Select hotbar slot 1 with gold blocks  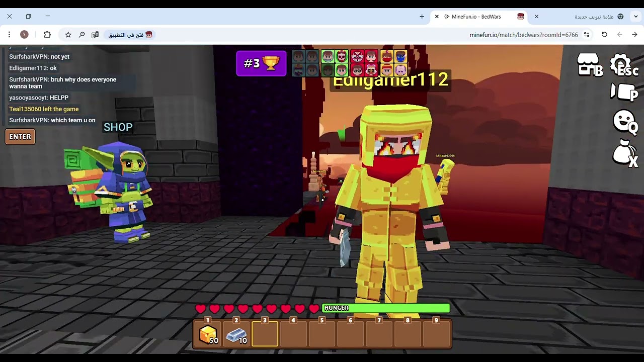point(208,333)
